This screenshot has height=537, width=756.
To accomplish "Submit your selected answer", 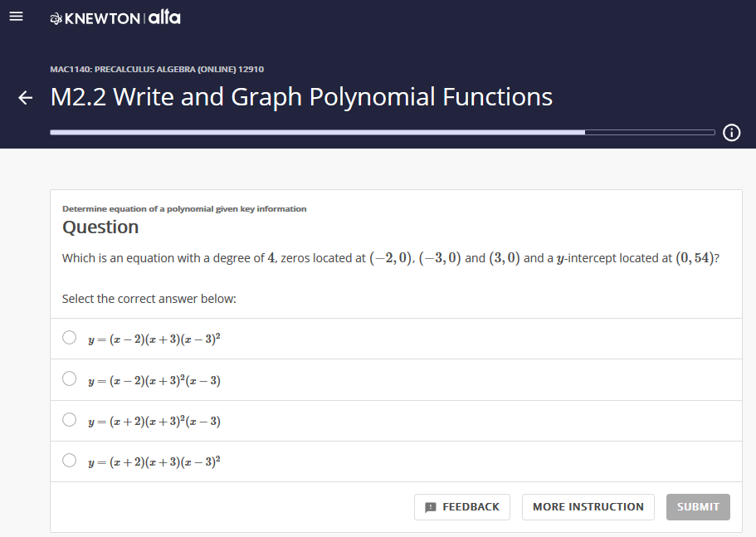I will click(x=698, y=506).
